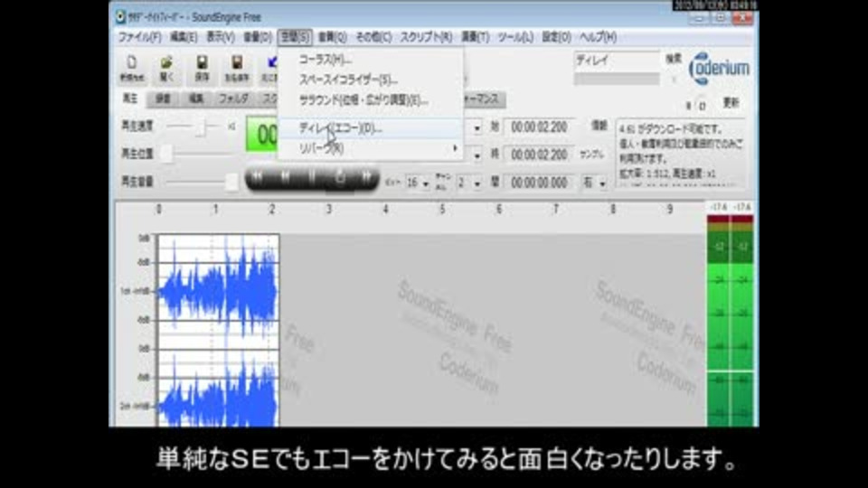Viewport: 868px width, 488px height.
Task: Choose サラウンド menu entry
Action: 371,100
